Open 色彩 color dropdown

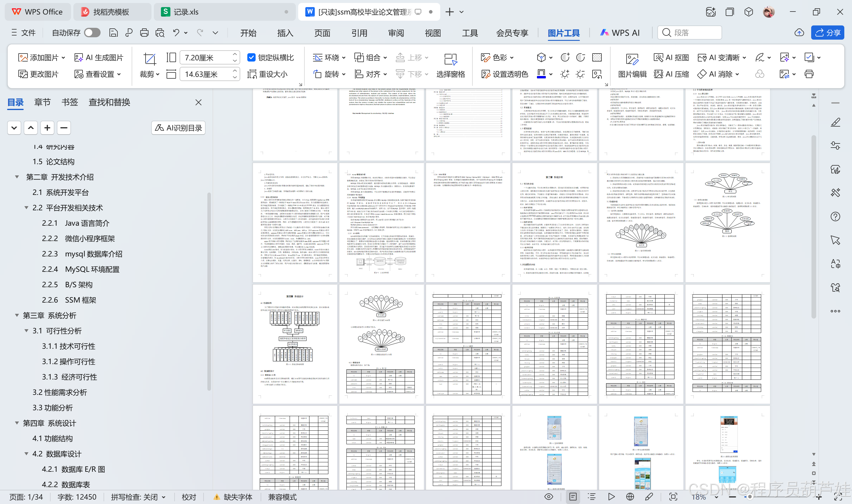point(512,58)
